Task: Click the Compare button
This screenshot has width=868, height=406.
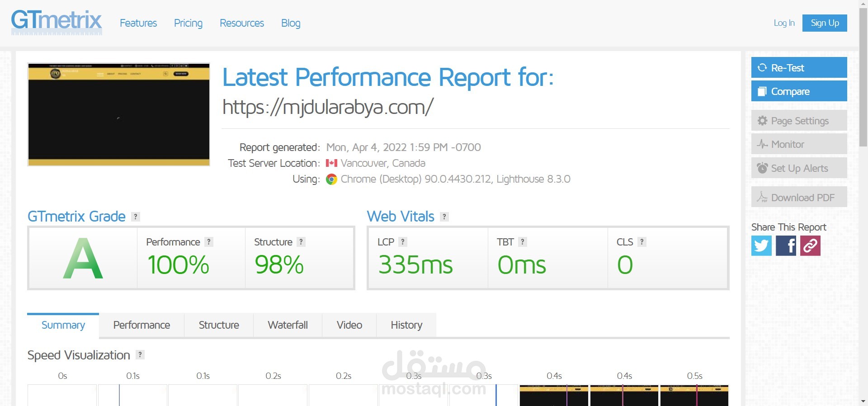Action: pos(799,91)
